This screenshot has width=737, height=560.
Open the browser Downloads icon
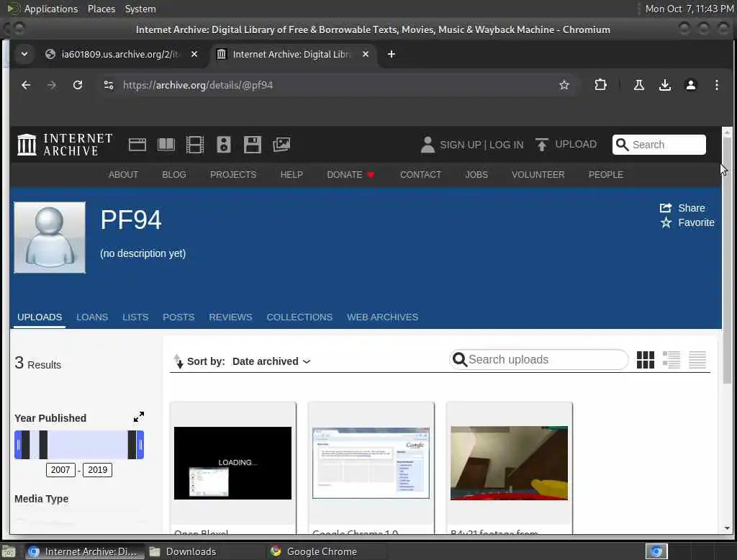point(664,85)
